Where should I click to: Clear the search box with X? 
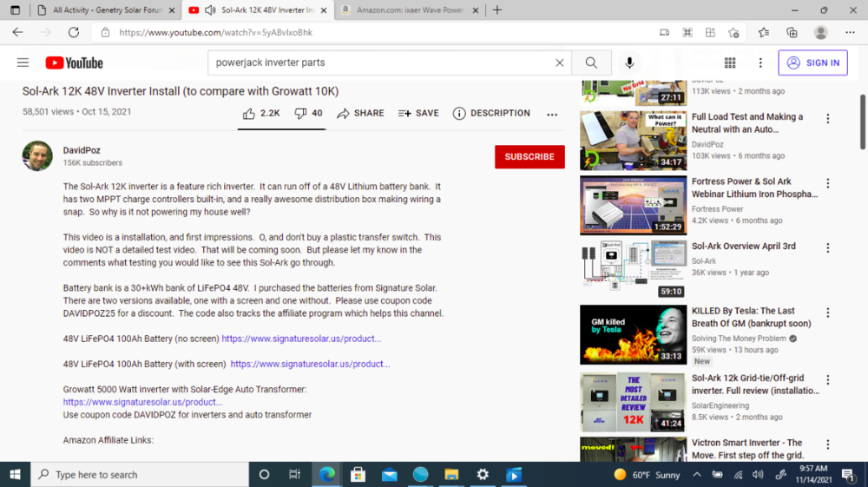(559, 63)
